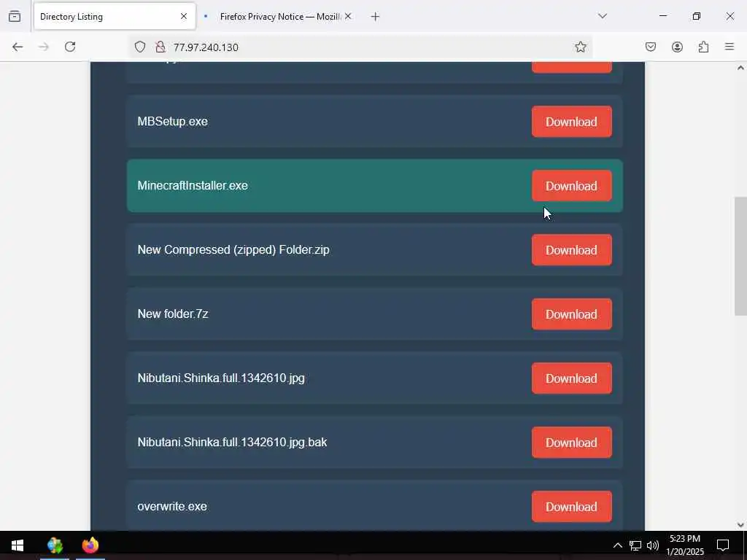This screenshot has width=747, height=560.
Task: Download Nibutani.Shinka.full.1342610.jpg
Action: (572, 378)
